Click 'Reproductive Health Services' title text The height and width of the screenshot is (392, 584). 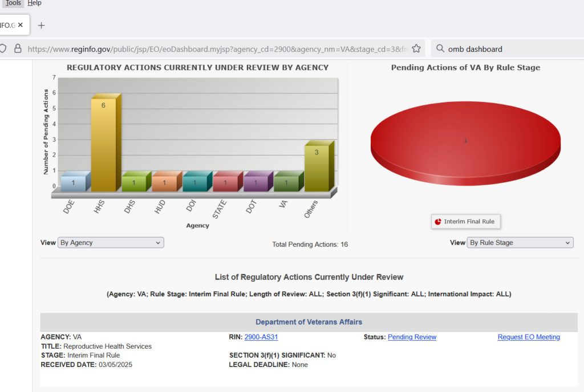coord(108,346)
